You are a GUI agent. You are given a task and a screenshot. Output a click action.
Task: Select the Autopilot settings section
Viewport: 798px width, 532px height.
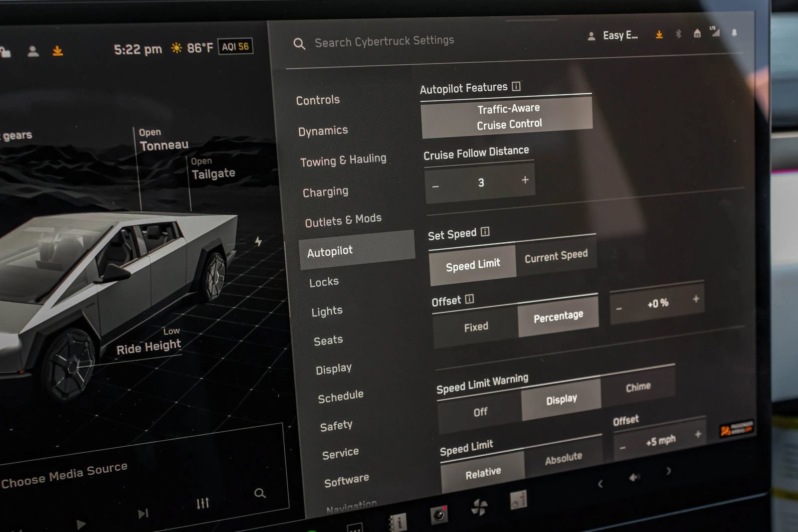(357, 250)
